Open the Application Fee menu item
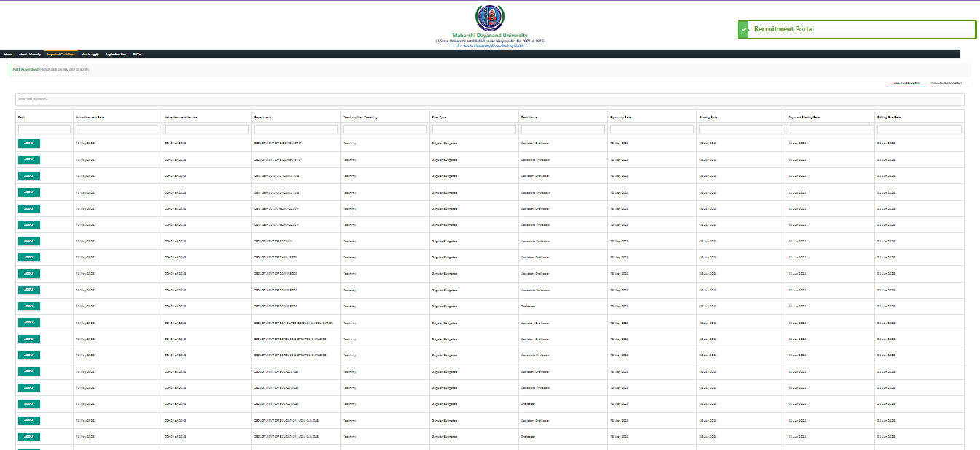Viewport: 980px width, 450px height. pos(116,55)
